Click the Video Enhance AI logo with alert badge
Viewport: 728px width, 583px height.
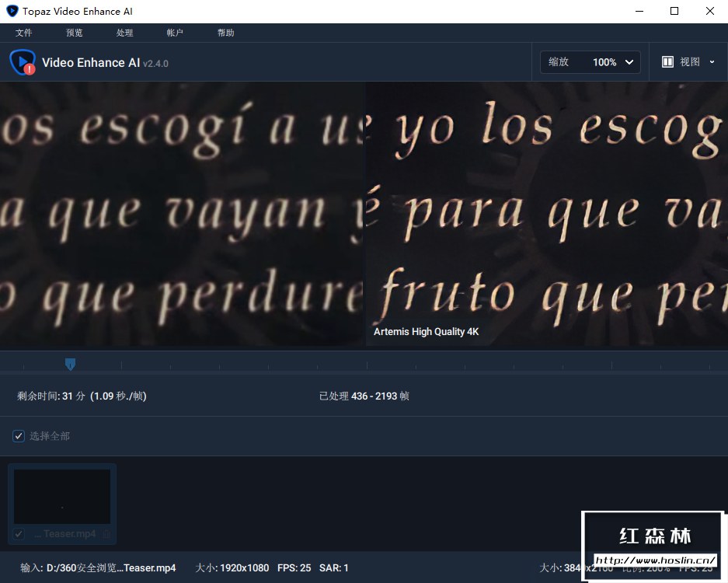[x=23, y=62]
